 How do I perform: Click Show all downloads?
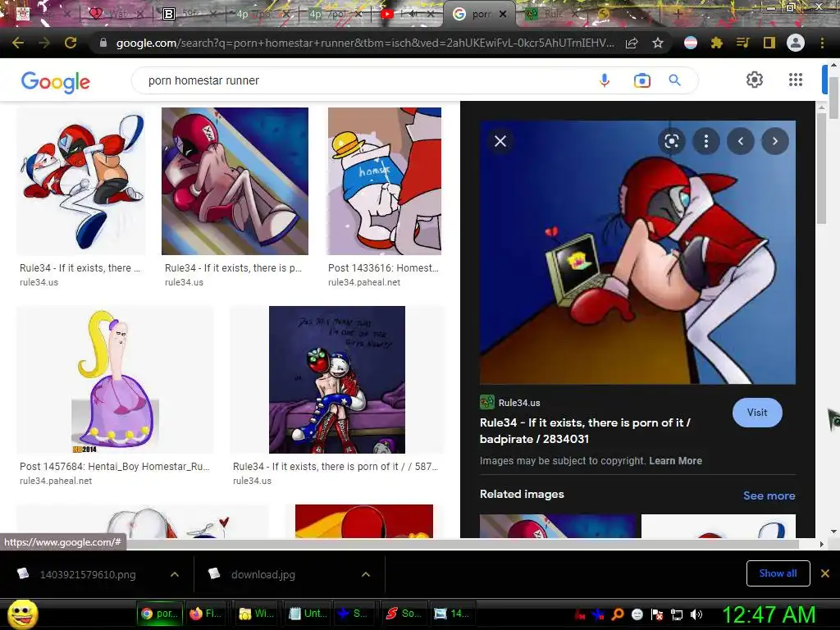(x=778, y=573)
